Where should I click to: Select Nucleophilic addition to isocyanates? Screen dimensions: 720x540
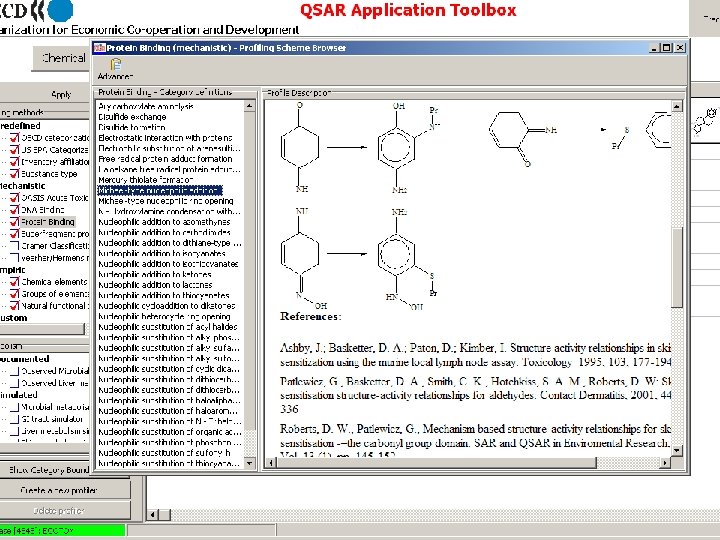click(x=162, y=253)
